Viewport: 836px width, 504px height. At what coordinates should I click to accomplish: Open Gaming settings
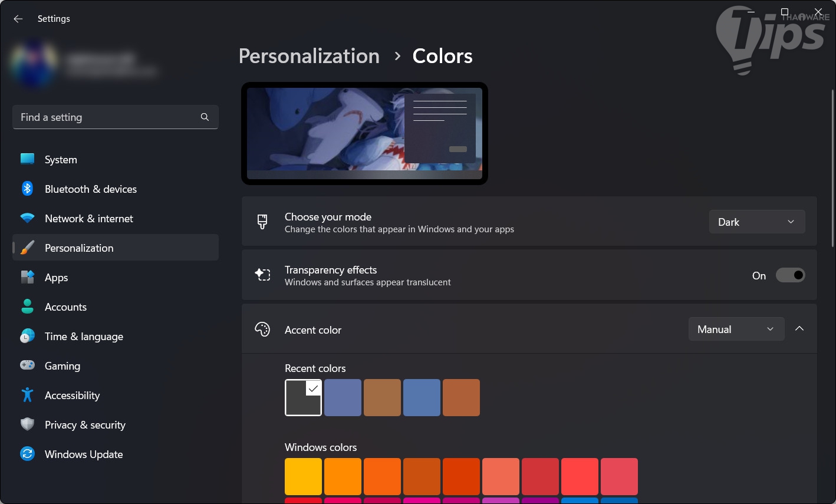(116, 365)
